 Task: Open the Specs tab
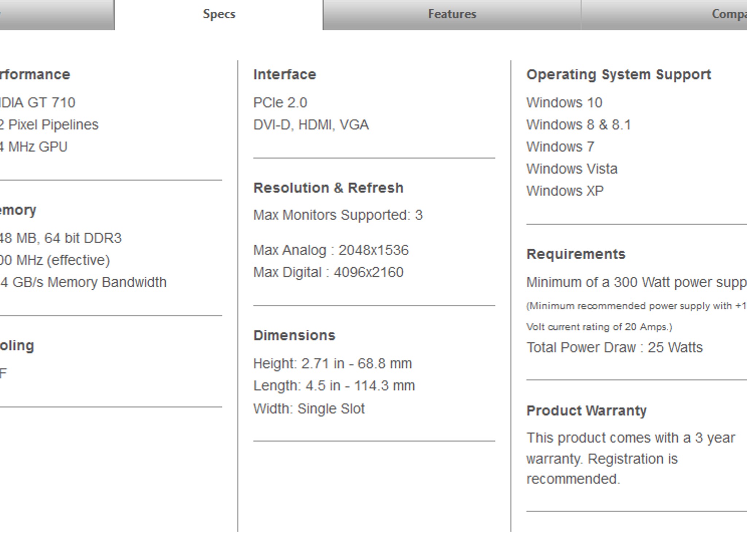click(x=219, y=15)
